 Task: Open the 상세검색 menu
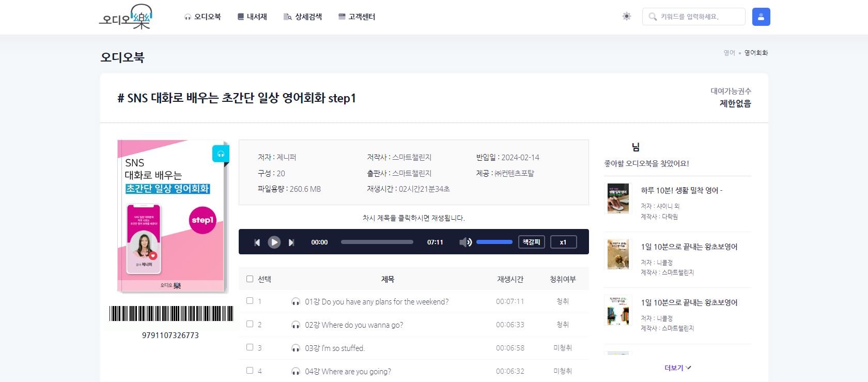pyautogui.click(x=303, y=17)
